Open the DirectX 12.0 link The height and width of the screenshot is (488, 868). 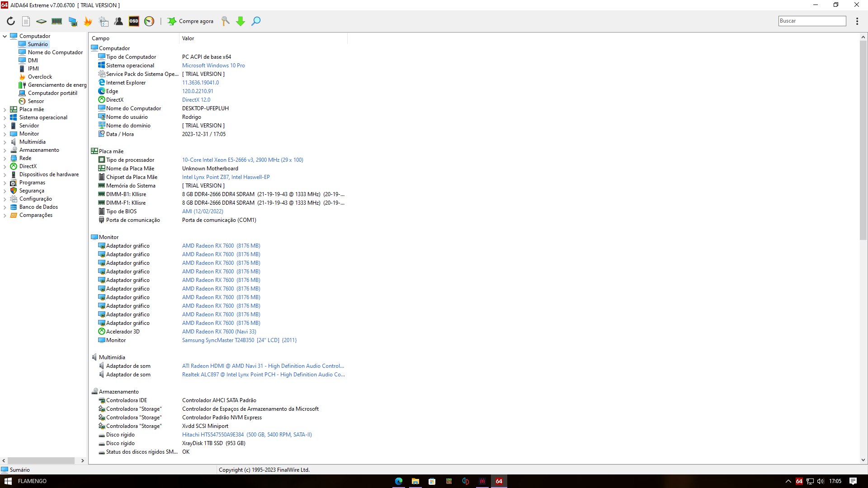click(x=196, y=100)
